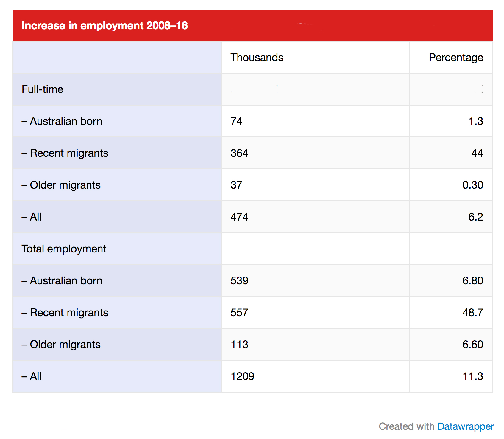The width and height of the screenshot is (504, 439).
Task: Click the value 364 in Thousands
Action: coord(239,153)
